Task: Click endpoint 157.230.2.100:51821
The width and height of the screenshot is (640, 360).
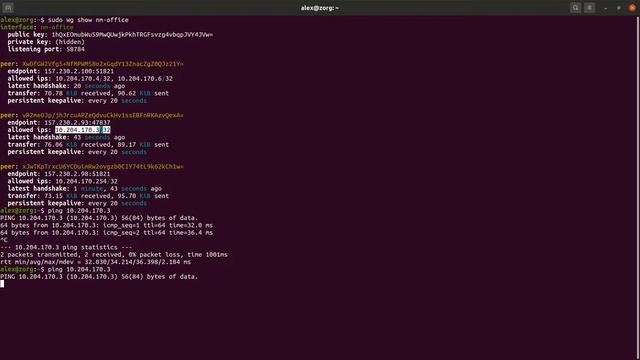Action: [79, 71]
